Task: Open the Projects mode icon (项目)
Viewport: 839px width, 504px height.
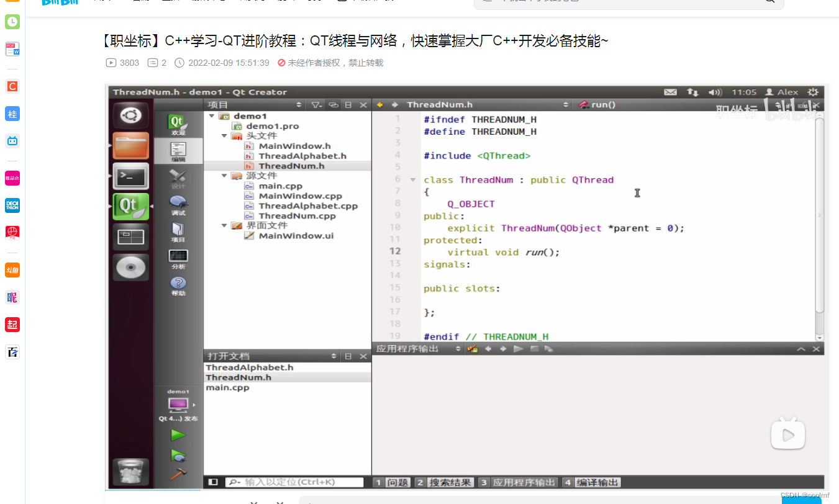Action: coord(178,232)
